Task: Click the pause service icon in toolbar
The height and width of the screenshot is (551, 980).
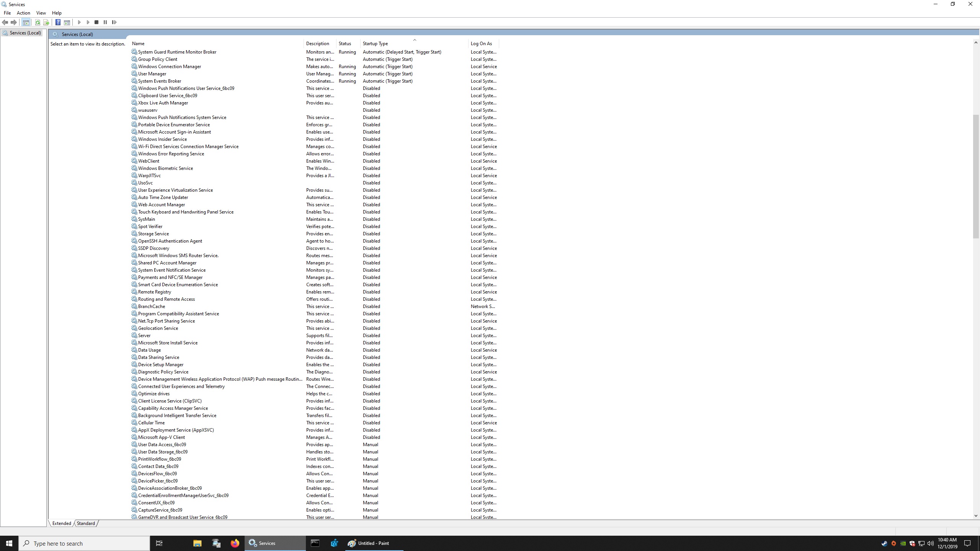Action: [106, 22]
